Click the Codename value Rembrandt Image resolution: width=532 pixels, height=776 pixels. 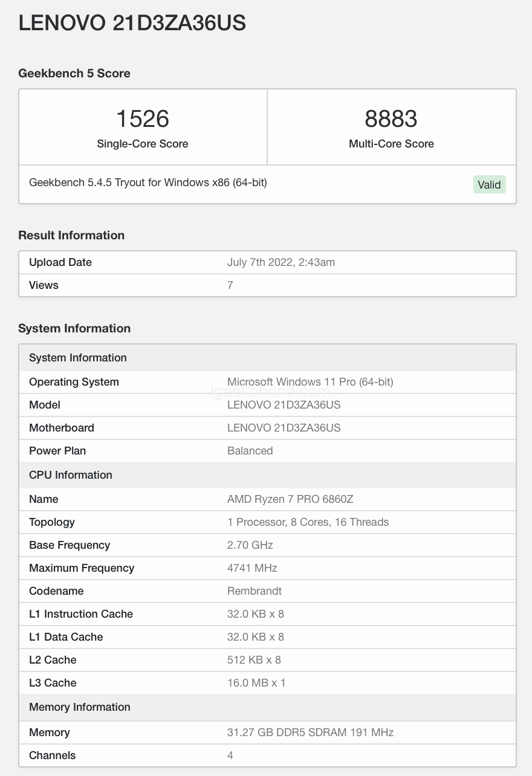(x=255, y=591)
